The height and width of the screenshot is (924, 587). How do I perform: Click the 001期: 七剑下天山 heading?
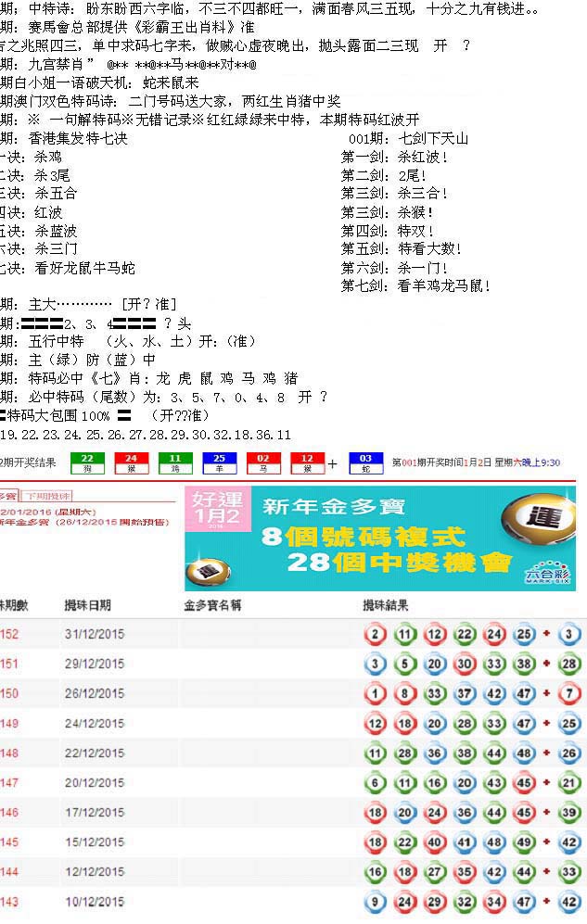click(408, 138)
